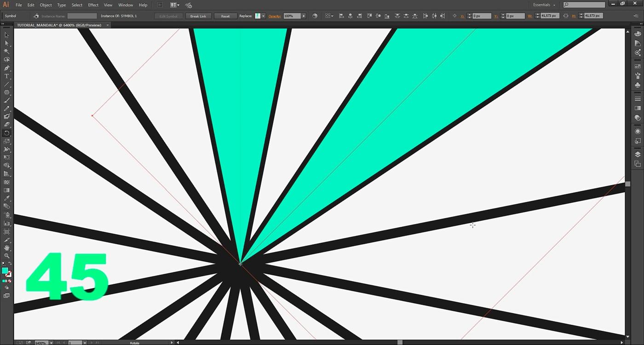Open the Stroke panel
This screenshot has width=644, height=345.
tap(638, 99)
